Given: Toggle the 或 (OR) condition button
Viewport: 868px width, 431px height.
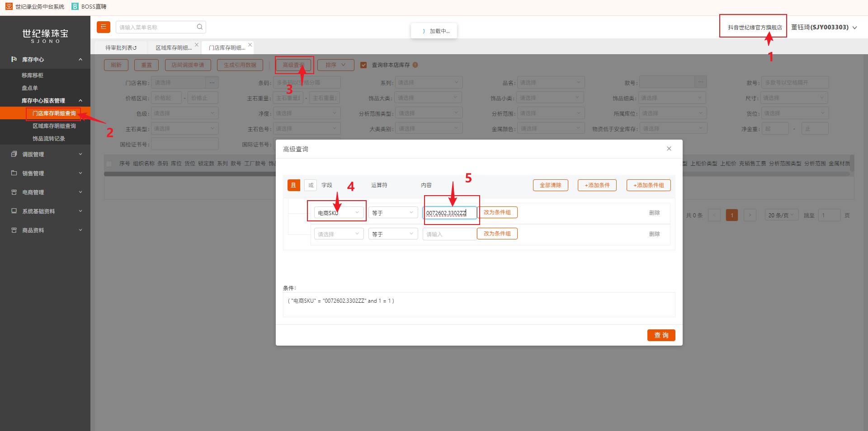Looking at the screenshot, I should pyautogui.click(x=311, y=185).
